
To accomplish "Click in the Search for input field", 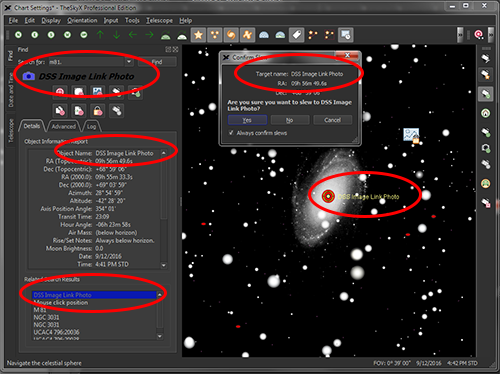I will [86, 62].
